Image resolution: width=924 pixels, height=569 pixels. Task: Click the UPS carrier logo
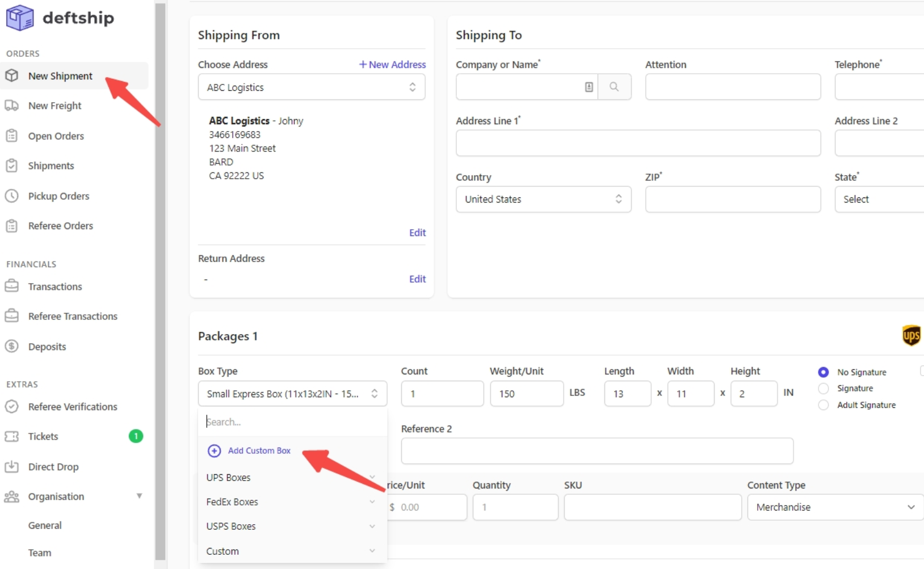tap(911, 335)
